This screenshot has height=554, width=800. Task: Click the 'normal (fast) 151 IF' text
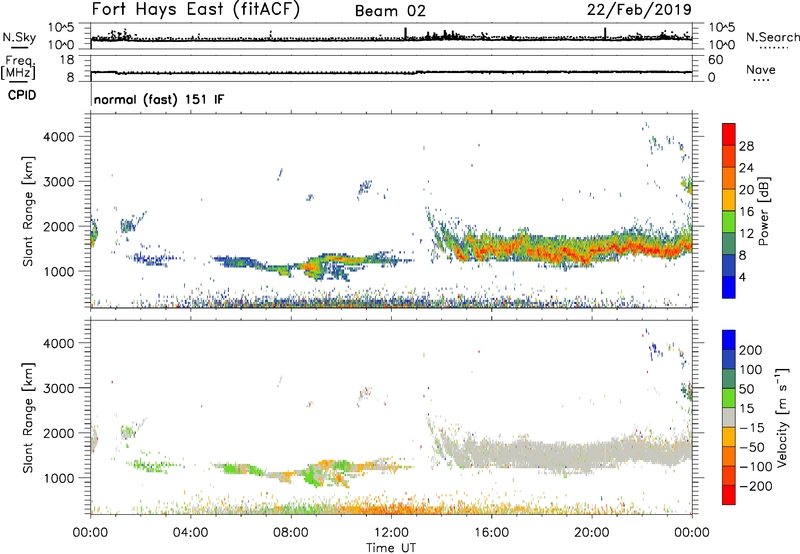pos(159,99)
